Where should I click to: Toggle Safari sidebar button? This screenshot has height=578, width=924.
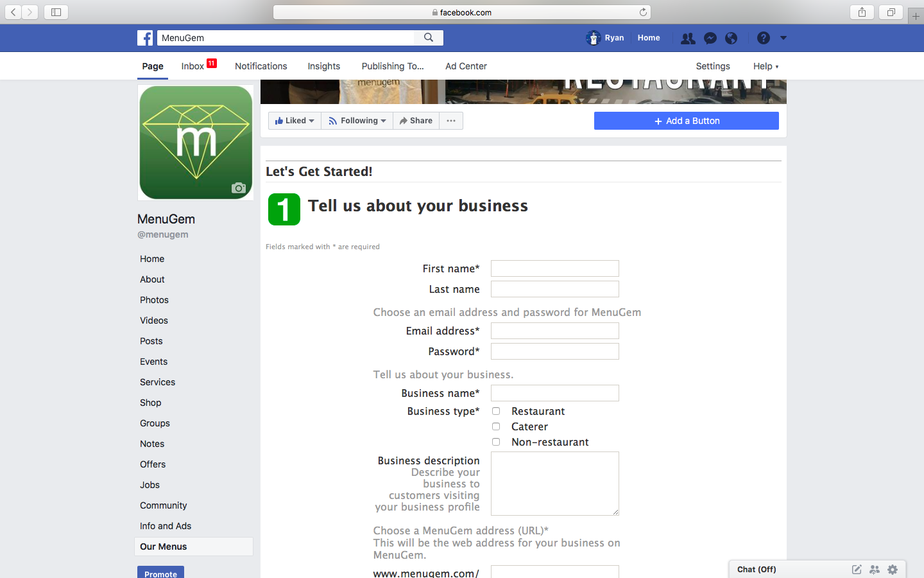tap(56, 12)
